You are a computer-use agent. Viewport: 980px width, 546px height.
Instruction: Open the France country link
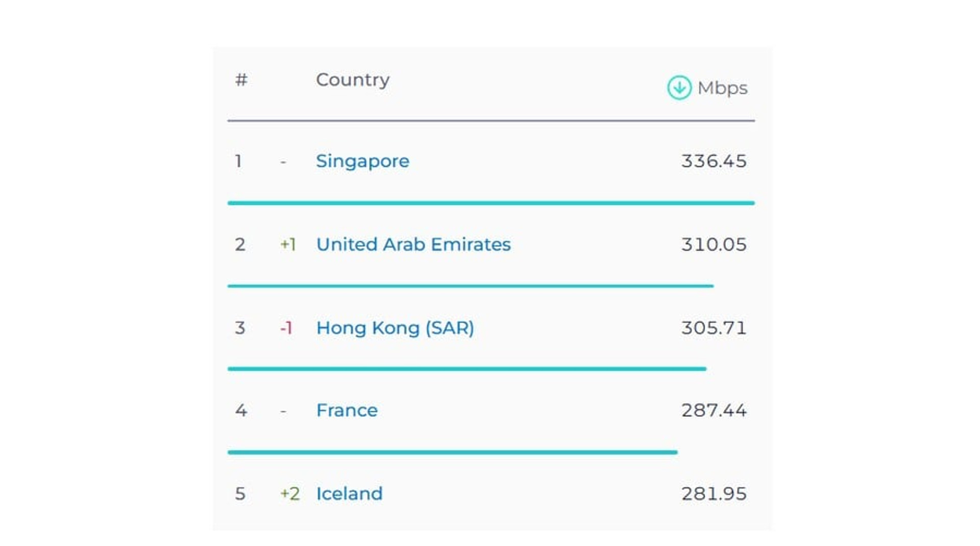(x=347, y=411)
